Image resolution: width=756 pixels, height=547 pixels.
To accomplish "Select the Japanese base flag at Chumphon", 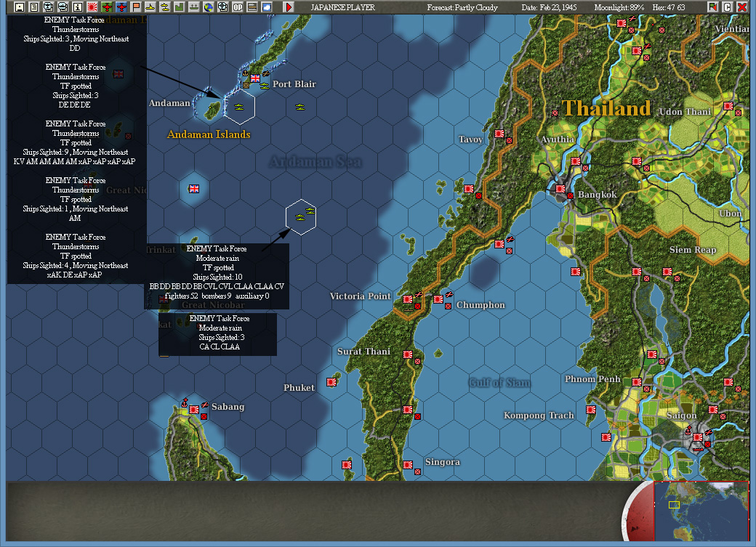I will click(x=438, y=299).
